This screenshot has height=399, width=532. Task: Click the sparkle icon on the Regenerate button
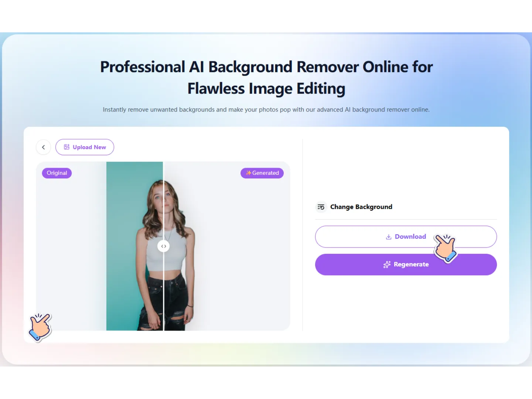(x=387, y=265)
